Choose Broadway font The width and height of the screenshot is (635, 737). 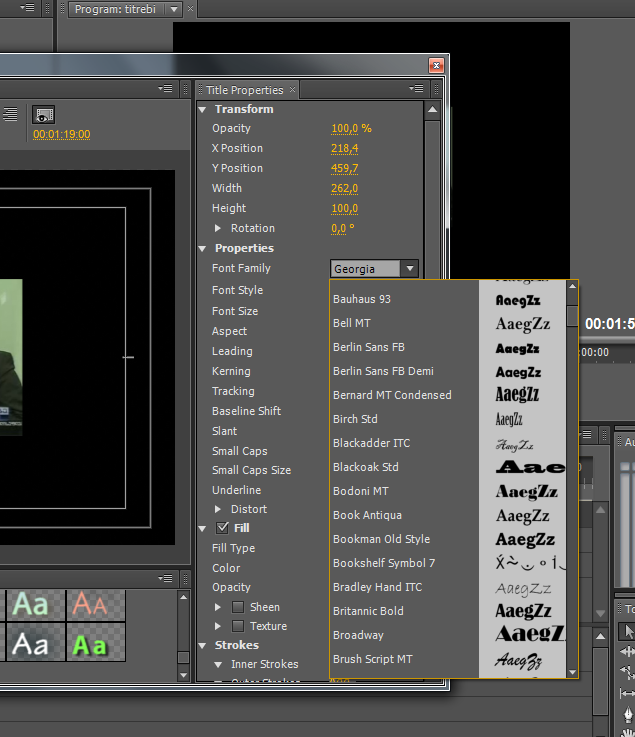coord(404,635)
